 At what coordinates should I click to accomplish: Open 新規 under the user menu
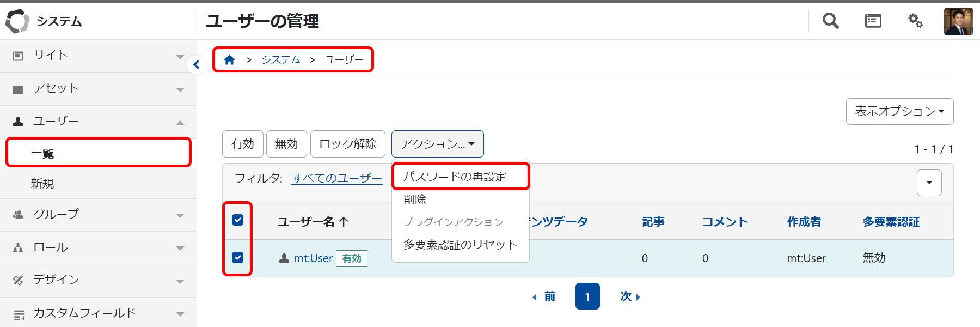42,184
